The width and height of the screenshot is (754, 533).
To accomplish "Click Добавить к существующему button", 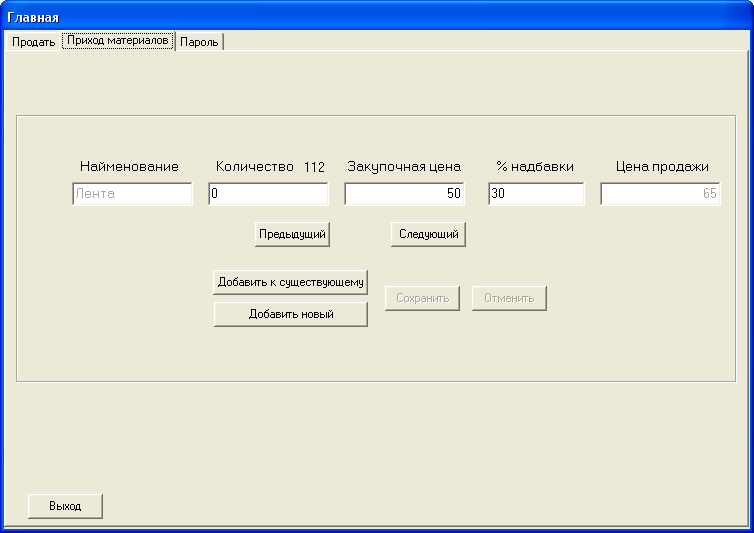I will pyautogui.click(x=290, y=282).
